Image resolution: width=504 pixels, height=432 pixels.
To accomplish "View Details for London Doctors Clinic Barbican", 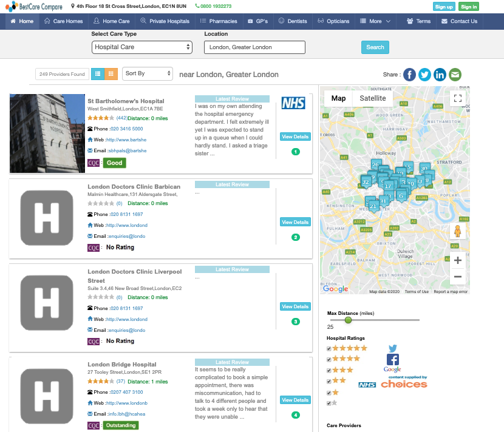I will [x=295, y=222].
